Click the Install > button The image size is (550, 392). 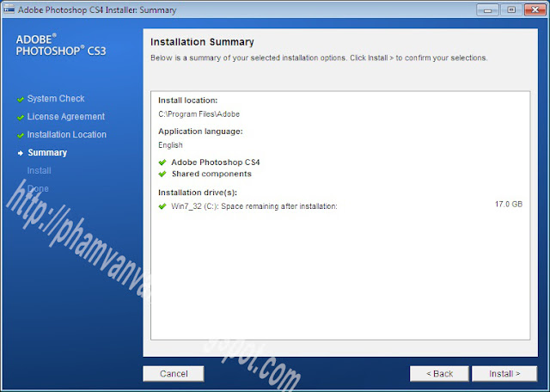click(504, 374)
